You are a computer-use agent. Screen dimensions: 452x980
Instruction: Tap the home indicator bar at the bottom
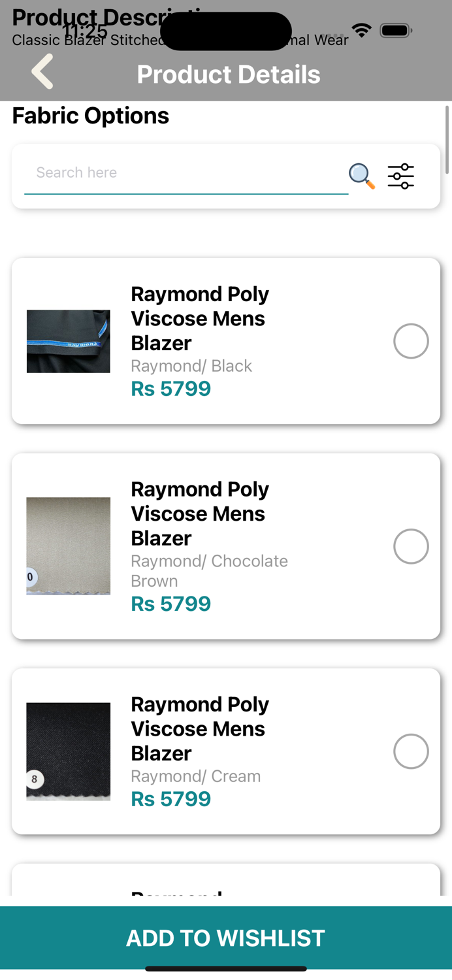tap(226, 969)
